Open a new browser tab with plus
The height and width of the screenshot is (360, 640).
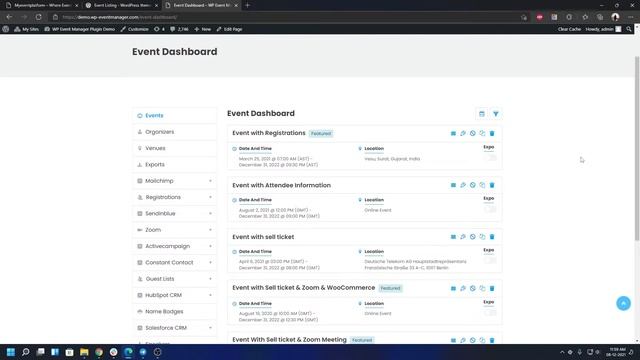tap(247, 5)
